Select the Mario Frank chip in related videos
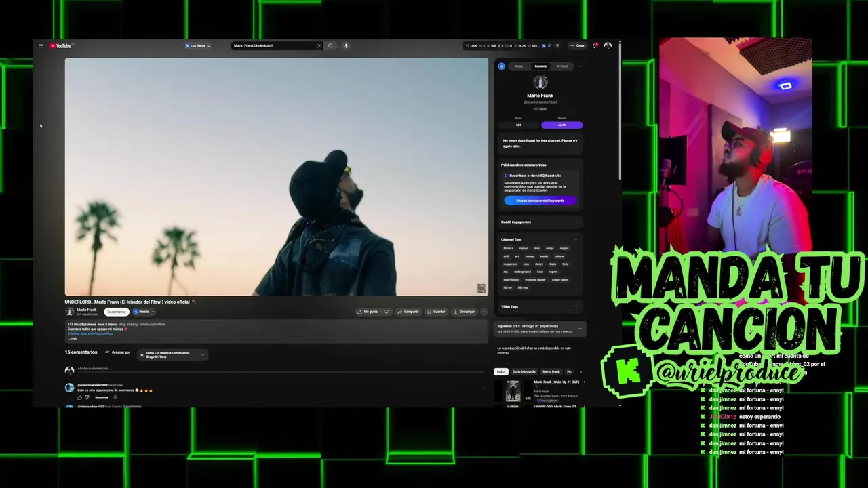 [x=551, y=371]
